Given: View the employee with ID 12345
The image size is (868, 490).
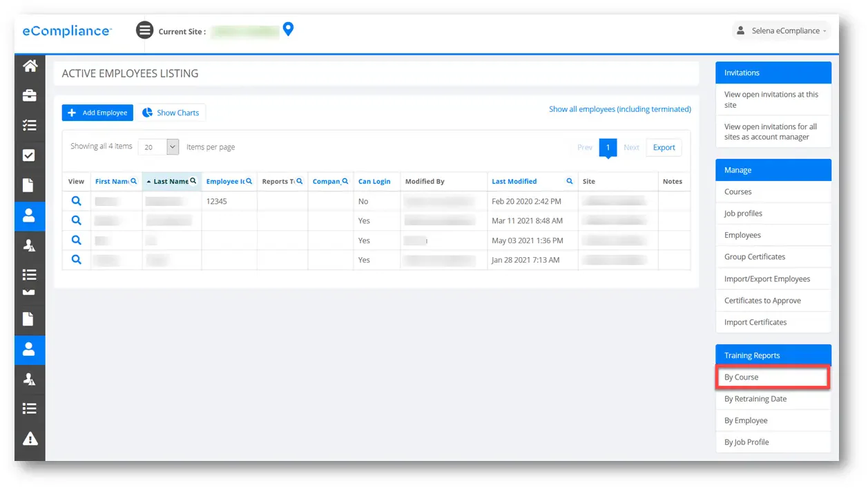Looking at the screenshot, I should pyautogui.click(x=77, y=201).
